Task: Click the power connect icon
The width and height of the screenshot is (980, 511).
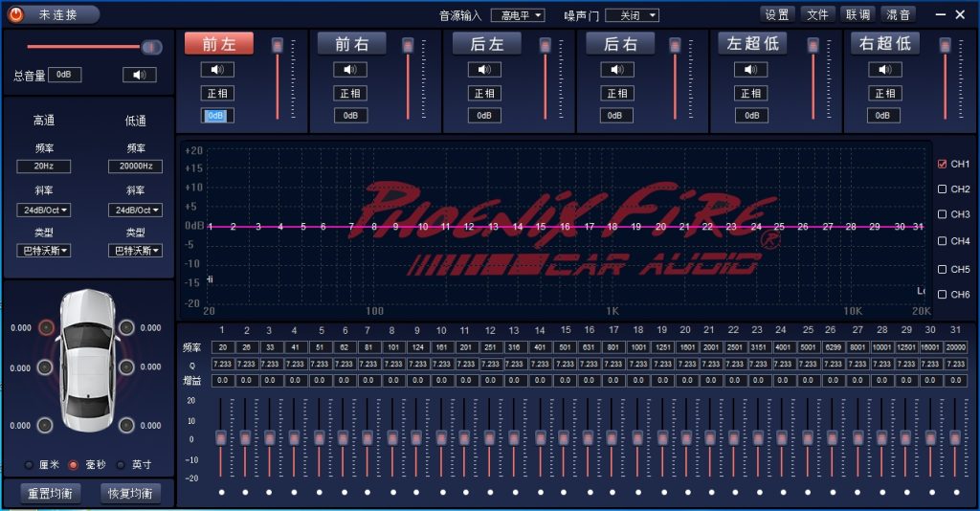Action: point(16,14)
